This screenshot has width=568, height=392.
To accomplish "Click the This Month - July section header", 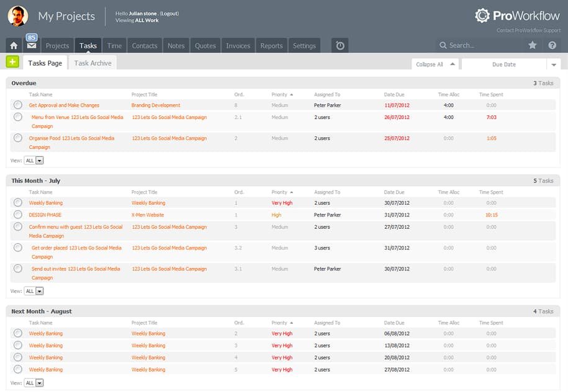I will 283,180.
